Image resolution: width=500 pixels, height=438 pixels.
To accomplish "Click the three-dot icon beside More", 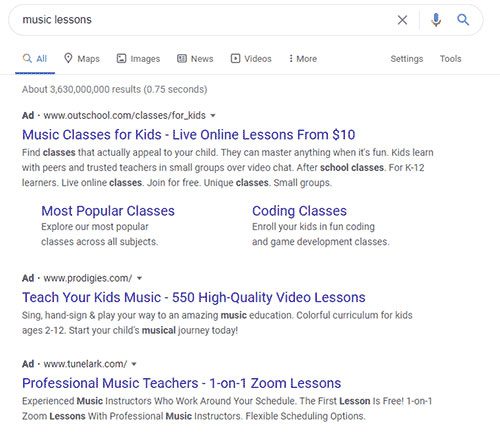I will (x=291, y=59).
